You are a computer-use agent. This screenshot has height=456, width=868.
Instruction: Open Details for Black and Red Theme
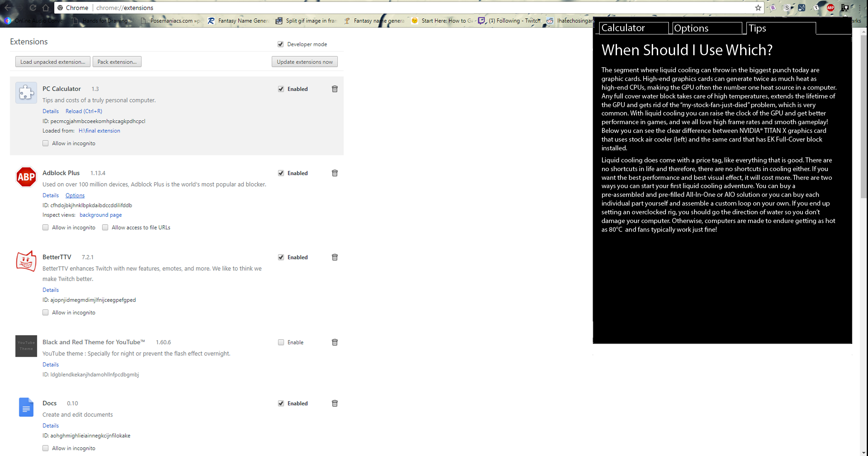tap(51, 365)
